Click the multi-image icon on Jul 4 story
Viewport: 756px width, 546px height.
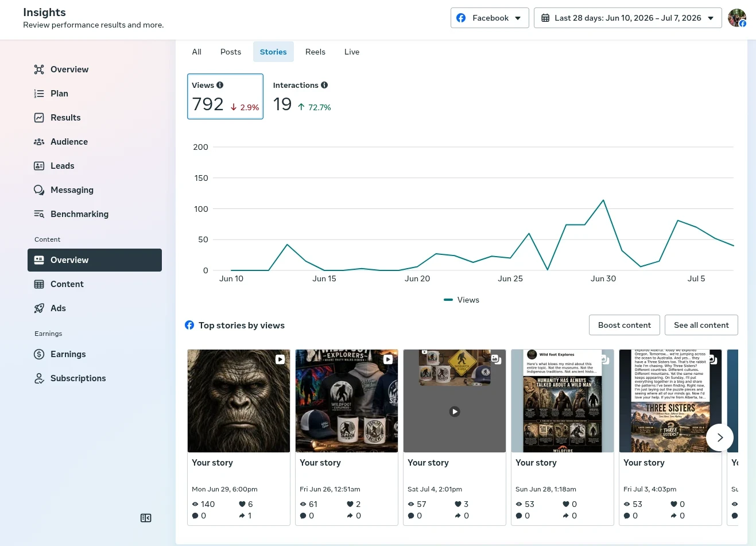click(x=496, y=359)
